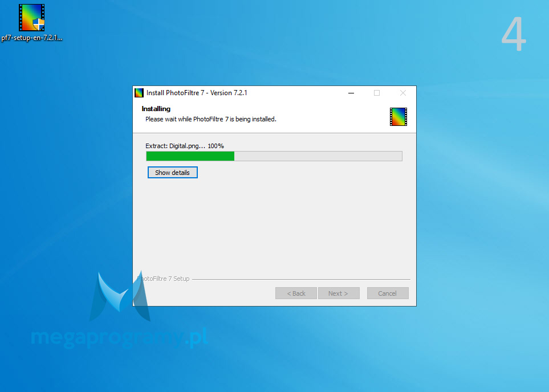Image resolution: width=549 pixels, height=392 pixels.
Task: Cancel the PhotoFiltre 7 setup
Action: tap(388, 293)
